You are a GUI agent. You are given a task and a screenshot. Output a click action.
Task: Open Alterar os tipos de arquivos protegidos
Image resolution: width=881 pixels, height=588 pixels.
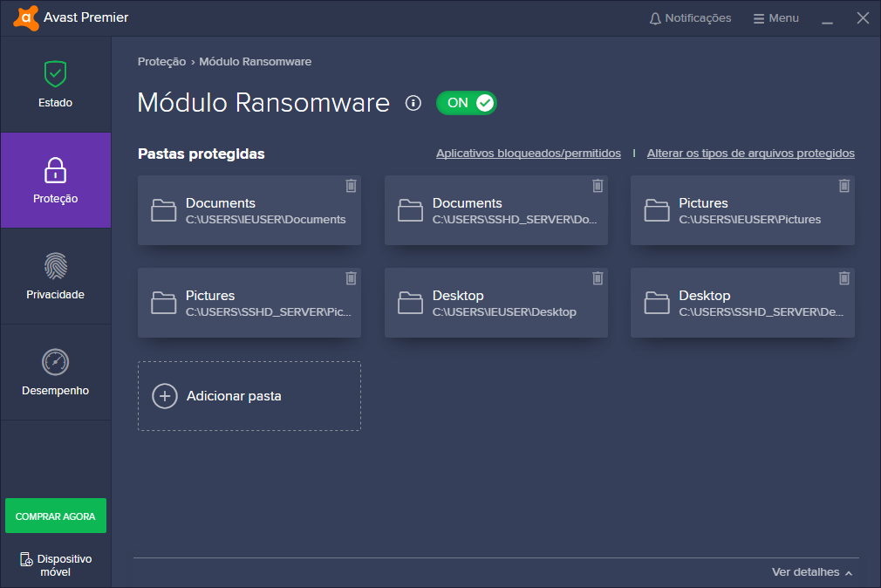click(x=751, y=153)
